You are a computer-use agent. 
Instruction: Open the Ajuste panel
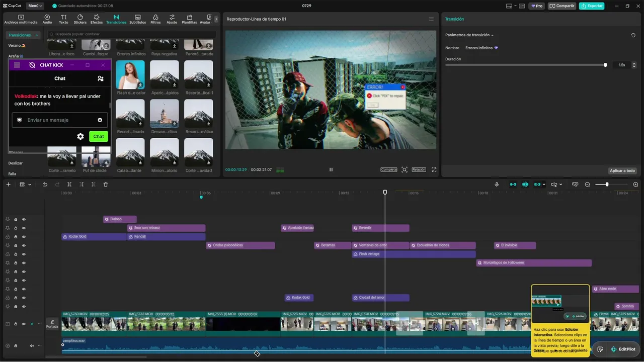click(172, 19)
